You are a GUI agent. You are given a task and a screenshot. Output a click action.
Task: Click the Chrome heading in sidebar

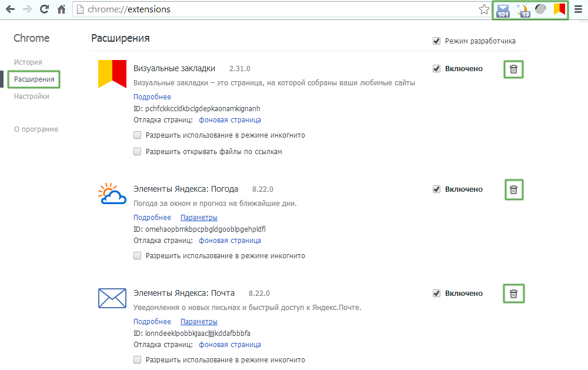(32, 38)
